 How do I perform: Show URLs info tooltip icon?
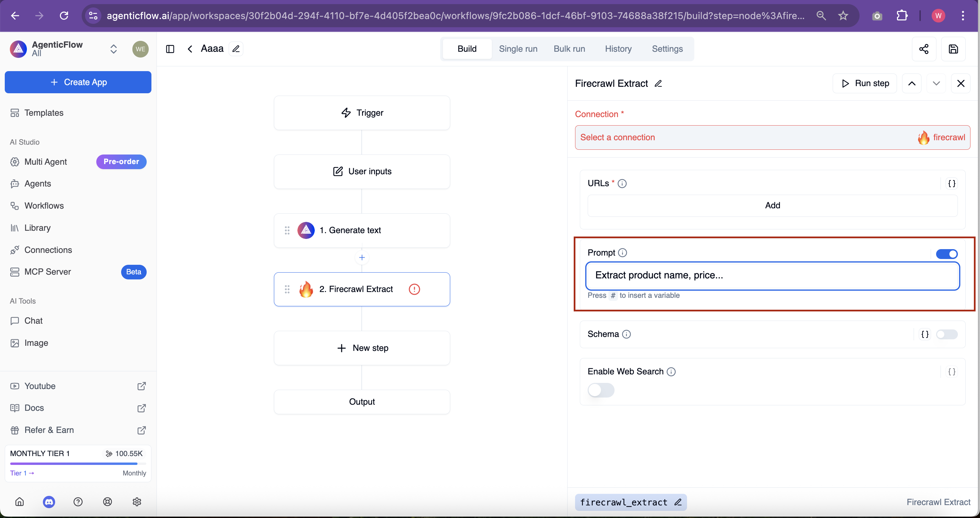point(622,183)
